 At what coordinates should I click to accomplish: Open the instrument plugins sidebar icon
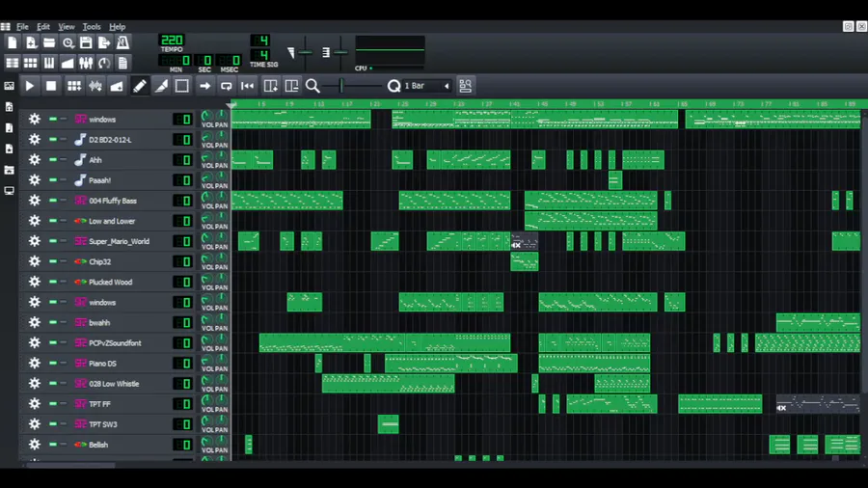10,86
